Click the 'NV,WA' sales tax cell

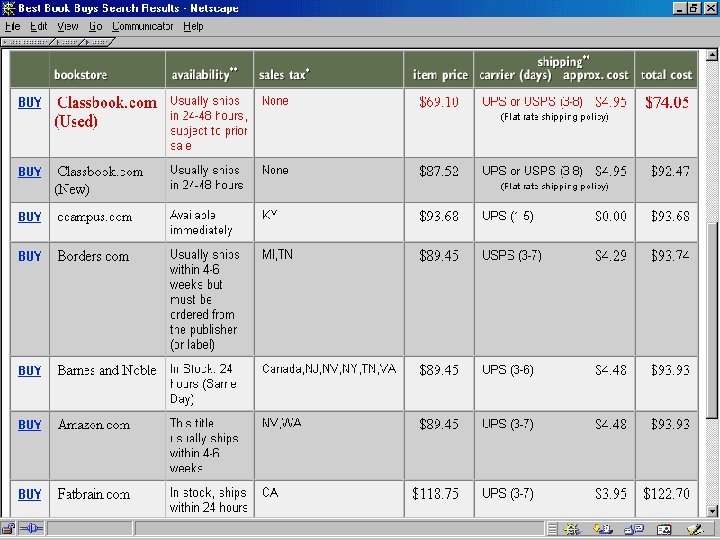281,423
